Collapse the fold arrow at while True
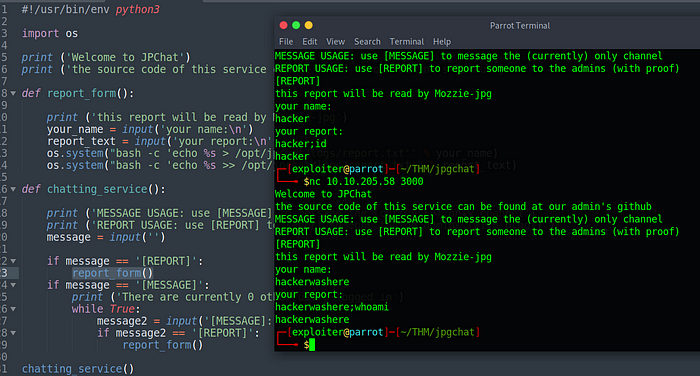The image size is (700, 376). coord(13,309)
